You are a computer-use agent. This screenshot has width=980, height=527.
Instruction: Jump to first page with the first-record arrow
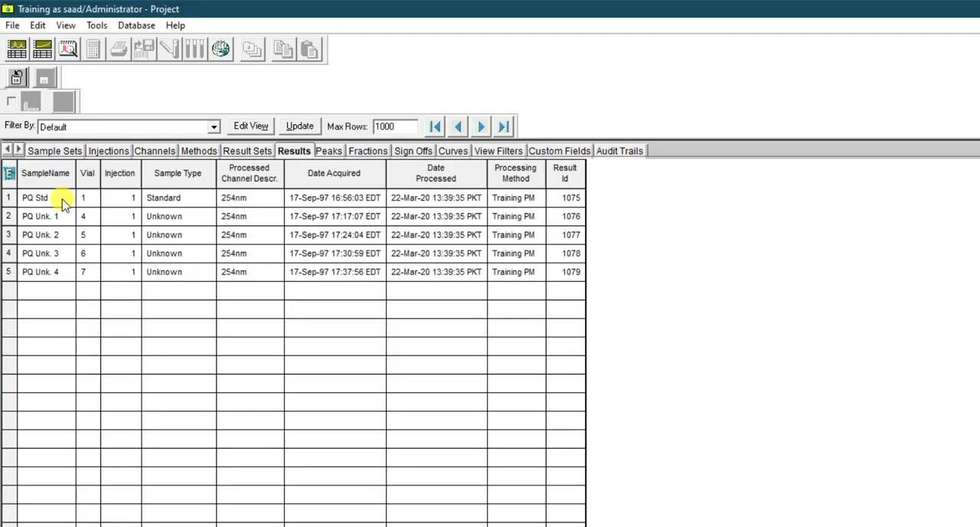(x=435, y=126)
